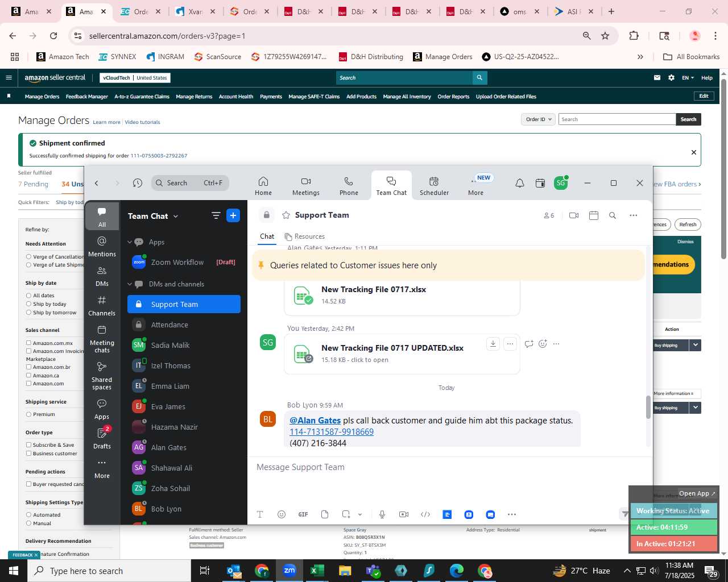728x582 pixels.
Task: Select the All chats sidebar icon
Action: coord(102,217)
